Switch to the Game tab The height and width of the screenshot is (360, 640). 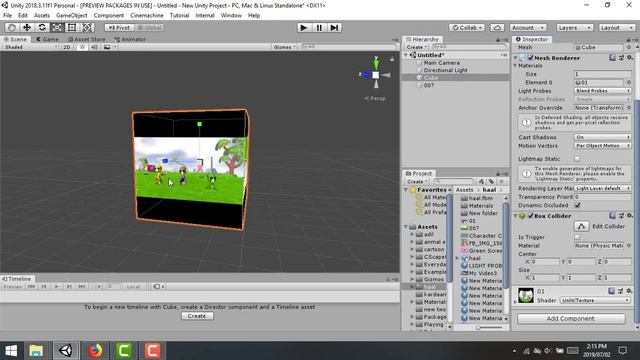[x=47, y=39]
